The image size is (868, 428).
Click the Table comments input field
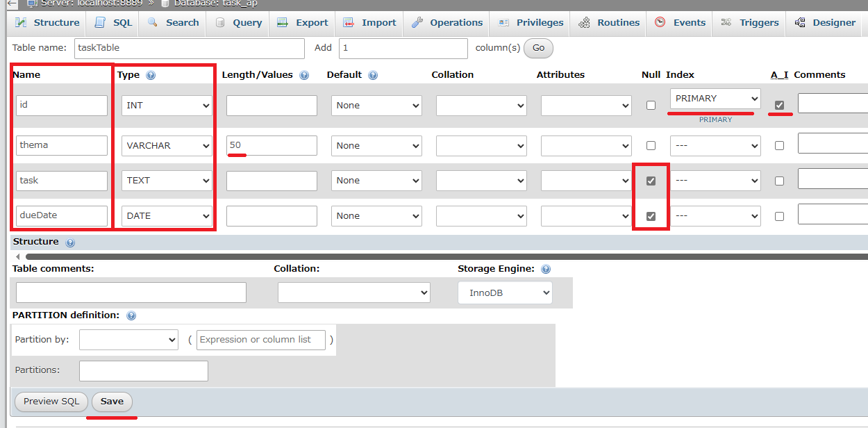click(x=131, y=293)
